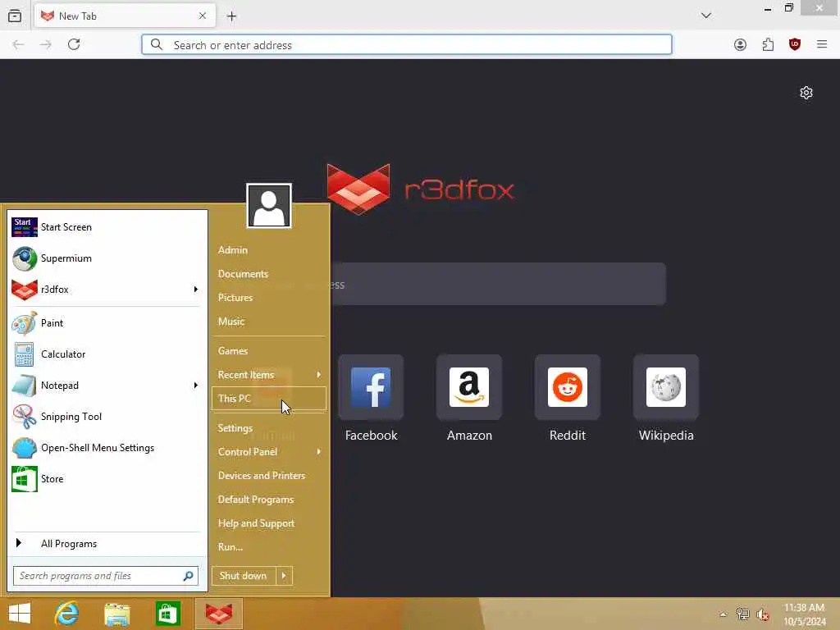Launch Snipping Tool
The image size is (840, 630).
pos(107,416)
